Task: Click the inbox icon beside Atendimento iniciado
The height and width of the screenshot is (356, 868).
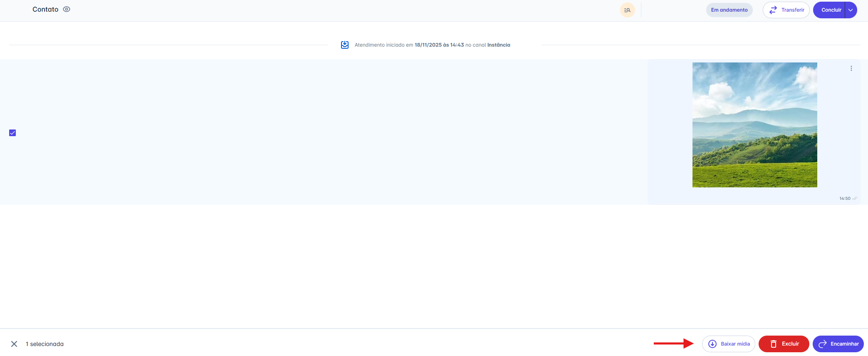Action: click(345, 45)
